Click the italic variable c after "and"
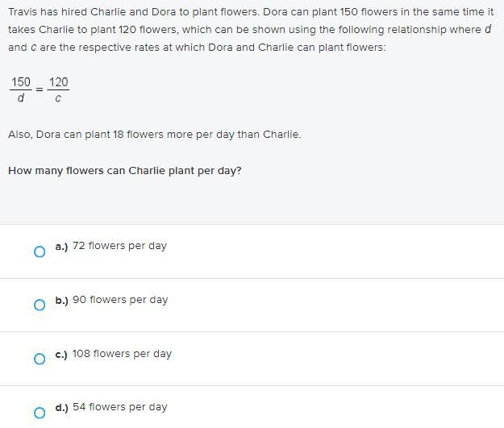The image size is (504, 428). pyautogui.click(x=34, y=48)
